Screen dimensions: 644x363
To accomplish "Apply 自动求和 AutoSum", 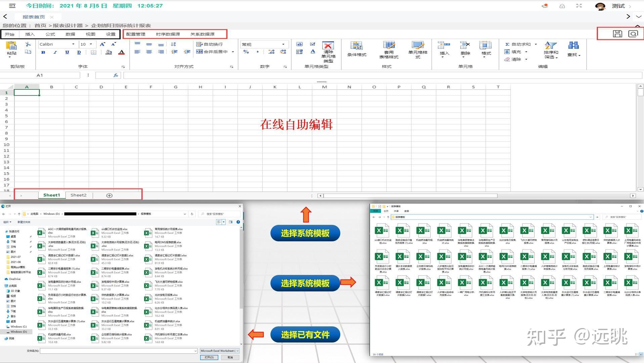I will 517,44.
